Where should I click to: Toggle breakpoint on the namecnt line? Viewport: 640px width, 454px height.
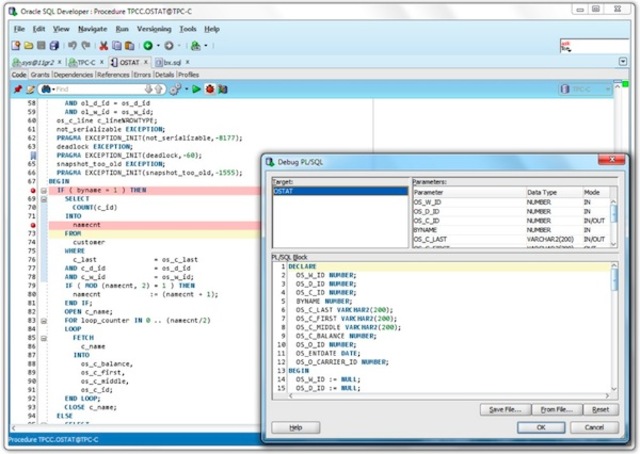33,225
